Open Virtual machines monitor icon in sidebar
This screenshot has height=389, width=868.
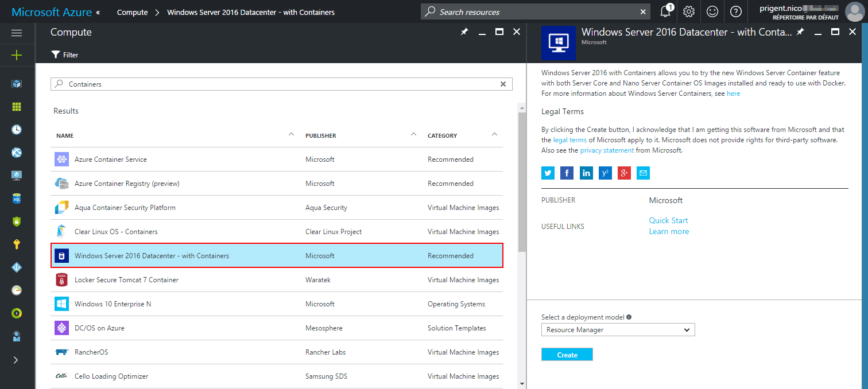(17, 176)
